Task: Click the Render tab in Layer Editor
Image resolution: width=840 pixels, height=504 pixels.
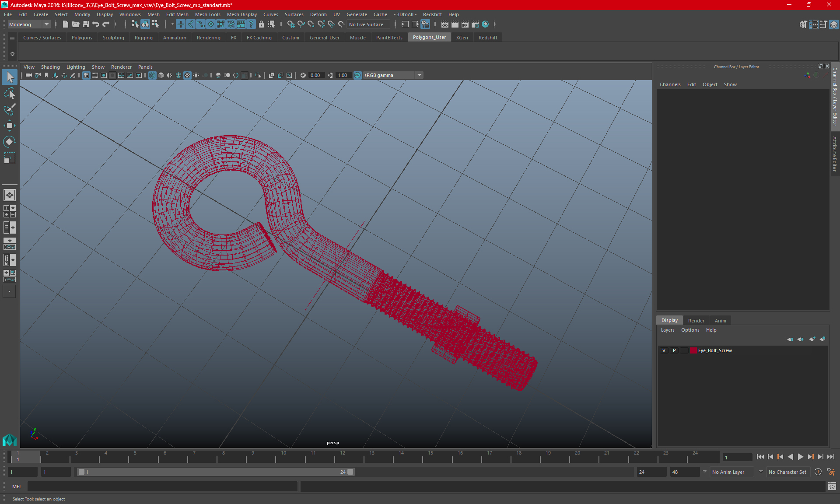Action: click(x=696, y=321)
